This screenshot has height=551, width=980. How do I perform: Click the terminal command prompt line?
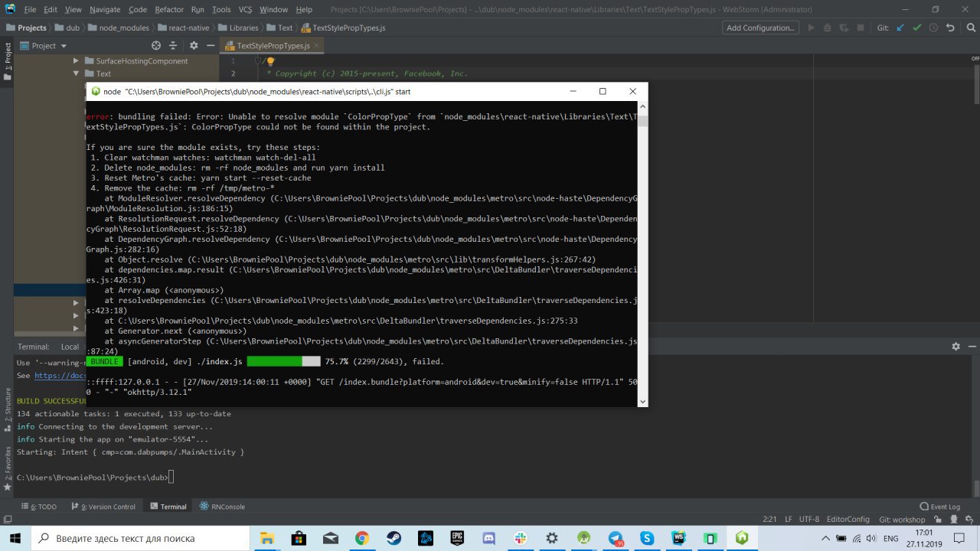click(x=96, y=478)
